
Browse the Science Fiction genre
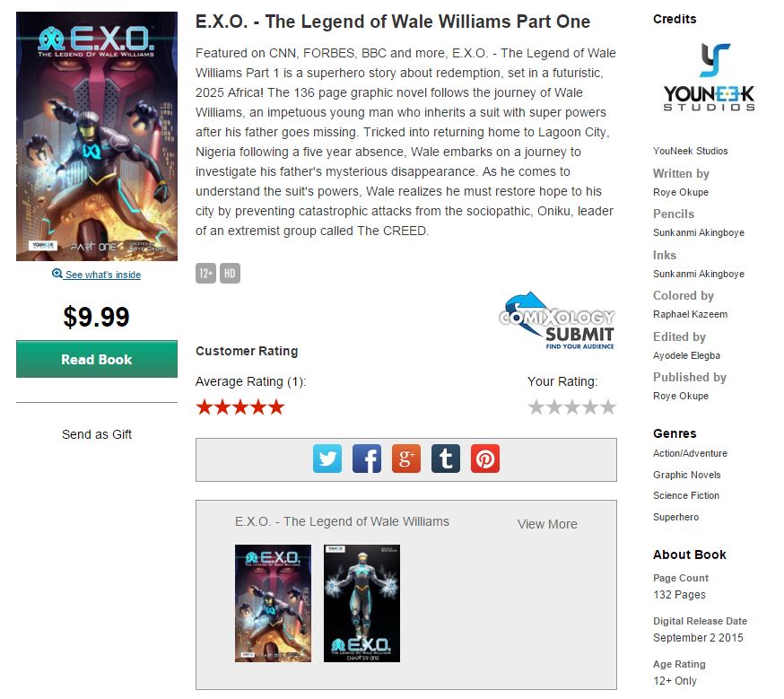click(x=686, y=495)
